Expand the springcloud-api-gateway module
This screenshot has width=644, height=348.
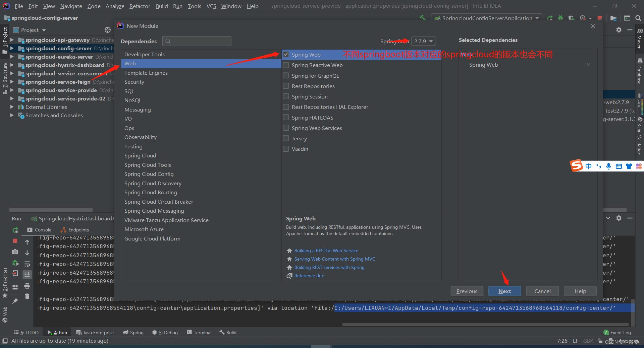click(x=12, y=40)
